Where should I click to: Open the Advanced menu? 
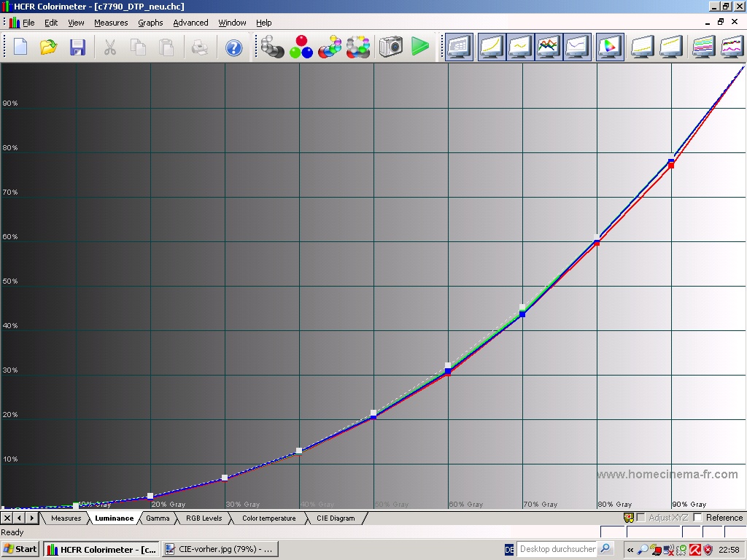click(x=190, y=23)
